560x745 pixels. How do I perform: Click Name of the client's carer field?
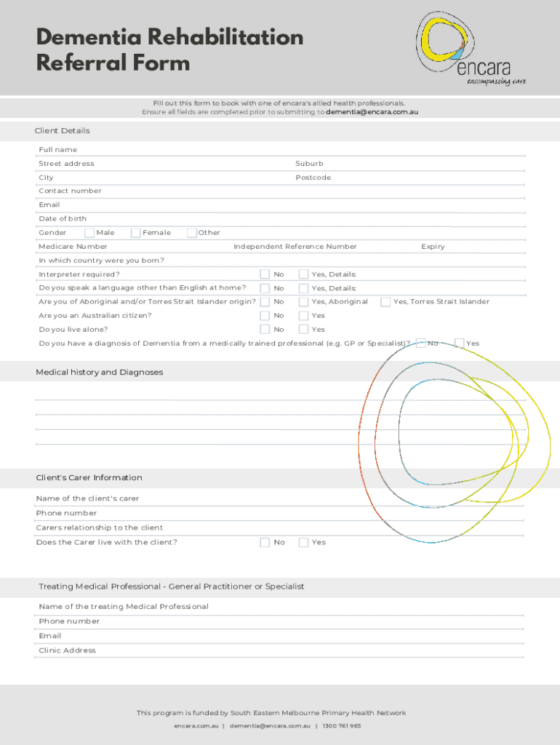pos(291,499)
